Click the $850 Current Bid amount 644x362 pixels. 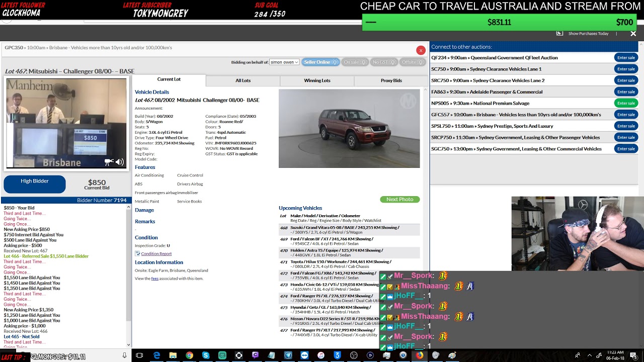coord(97,183)
